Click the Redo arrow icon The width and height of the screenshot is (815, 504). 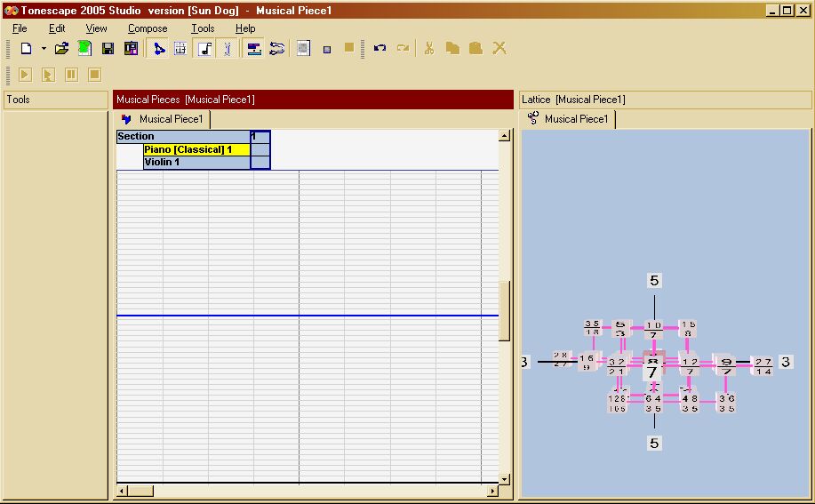pos(403,49)
